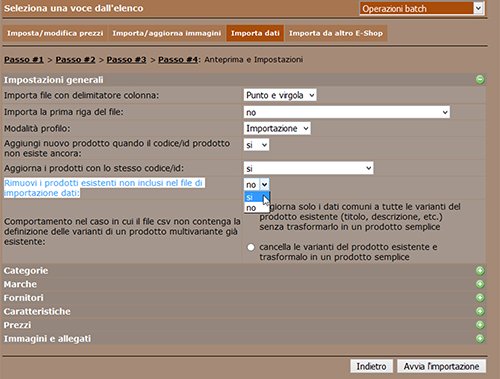This screenshot has height=379, width=500.
Task: Open the Modalità profilo Importazione dropdown
Action: point(277,128)
